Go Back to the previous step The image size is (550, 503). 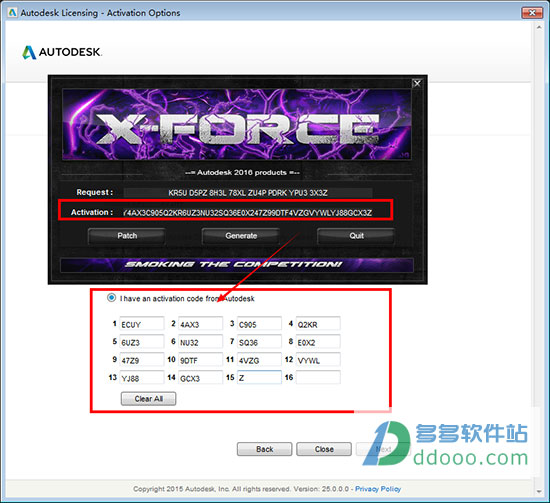[x=264, y=449]
